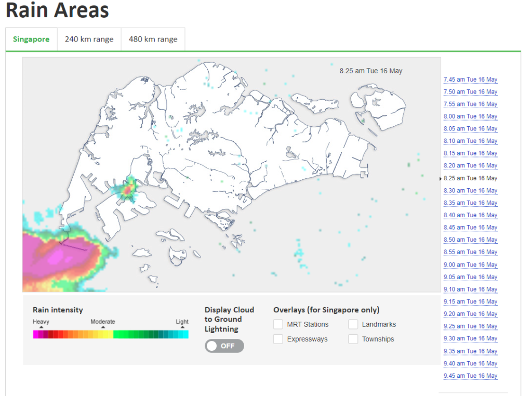Click the current 8.25 am time entry
Image resolution: width=532 pixels, height=396 pixels.
pyautogui.click(x=470, y=178)
